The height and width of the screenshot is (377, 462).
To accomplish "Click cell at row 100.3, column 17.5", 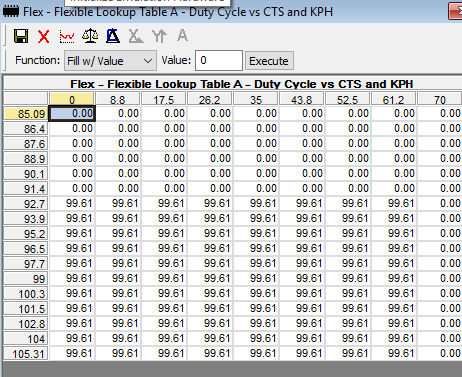I will pos(164,293).
